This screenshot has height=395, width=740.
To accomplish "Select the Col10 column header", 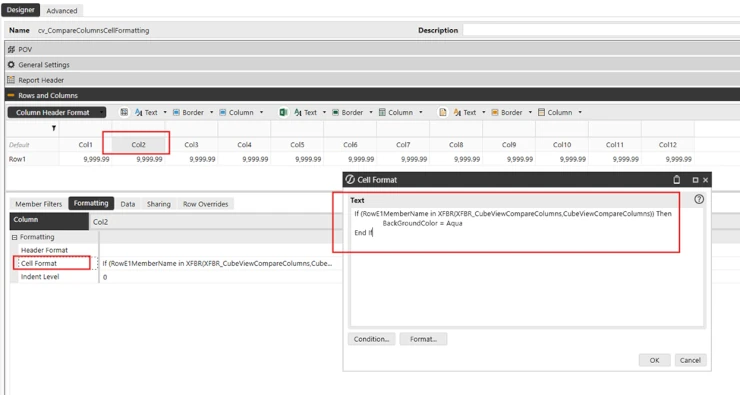I will pos(562,144).
